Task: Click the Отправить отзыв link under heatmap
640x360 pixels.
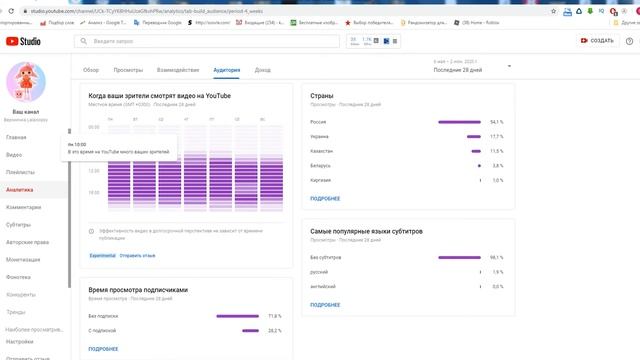Action: point(137,256)
